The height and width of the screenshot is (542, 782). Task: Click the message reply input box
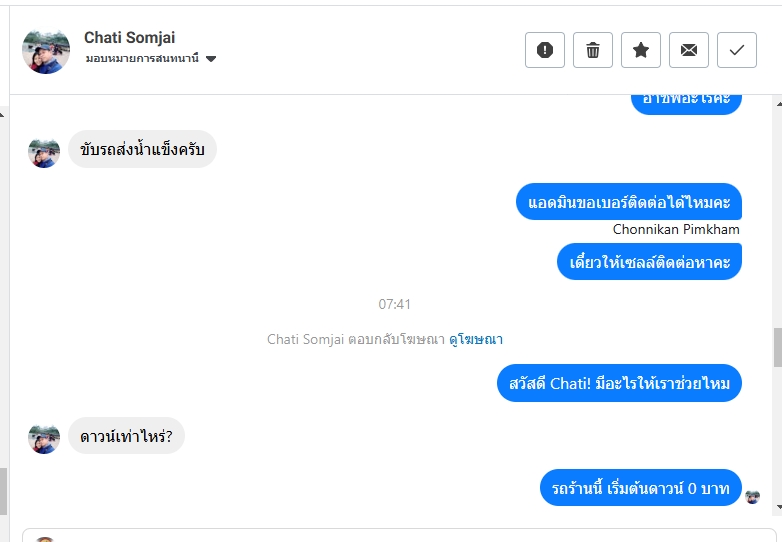[x=400, y=536]
